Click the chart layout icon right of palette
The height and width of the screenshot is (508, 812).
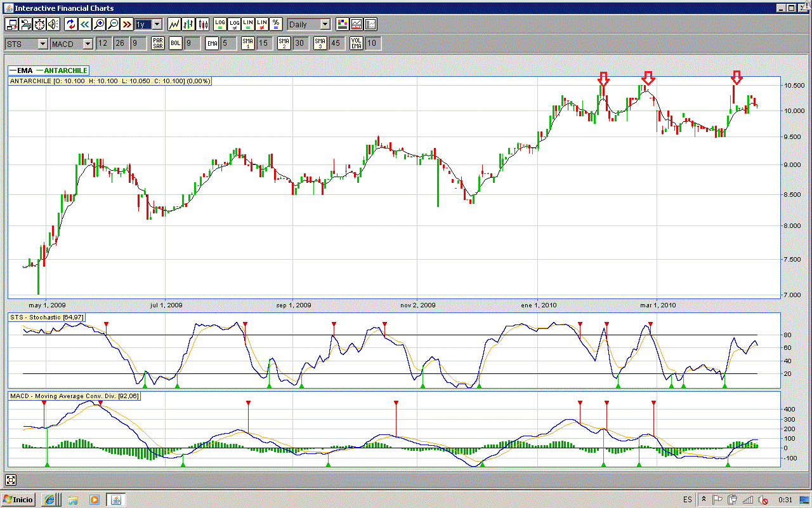[370, 24]
